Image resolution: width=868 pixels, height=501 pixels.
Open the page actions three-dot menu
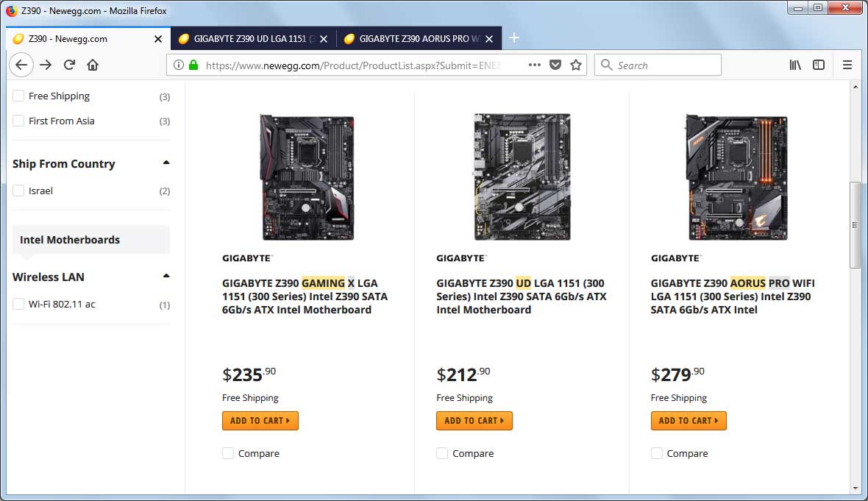pos(535,65)
